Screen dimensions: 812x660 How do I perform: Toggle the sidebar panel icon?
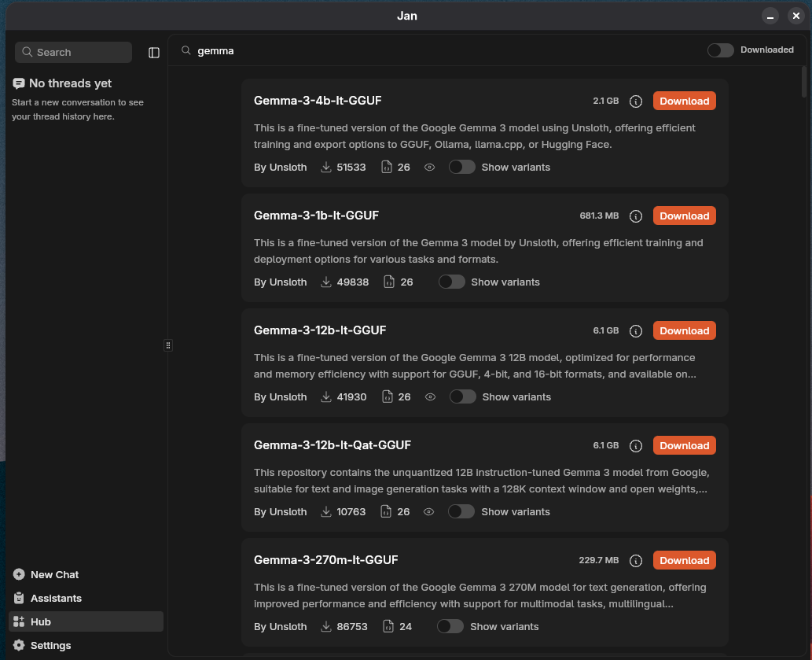tap(154, 53)
